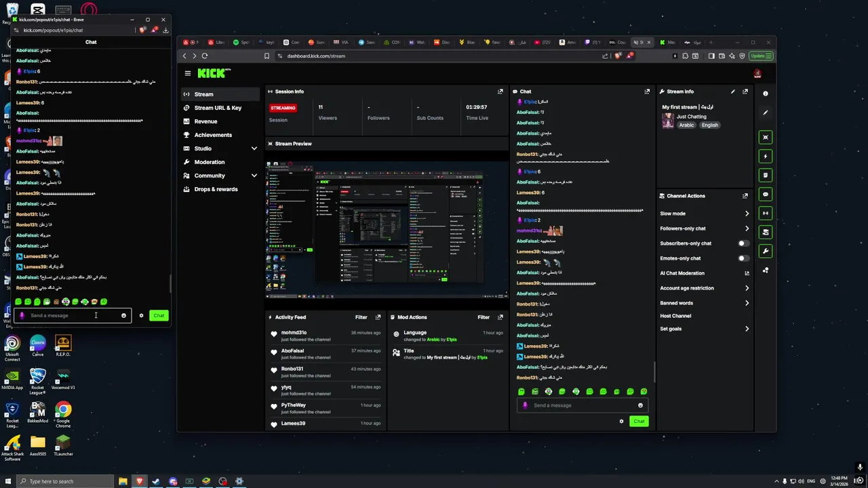Viewport: 868px width, 488px height.
Task: Click the pencil icon in right toolbar
Action: tap(766, 113)
